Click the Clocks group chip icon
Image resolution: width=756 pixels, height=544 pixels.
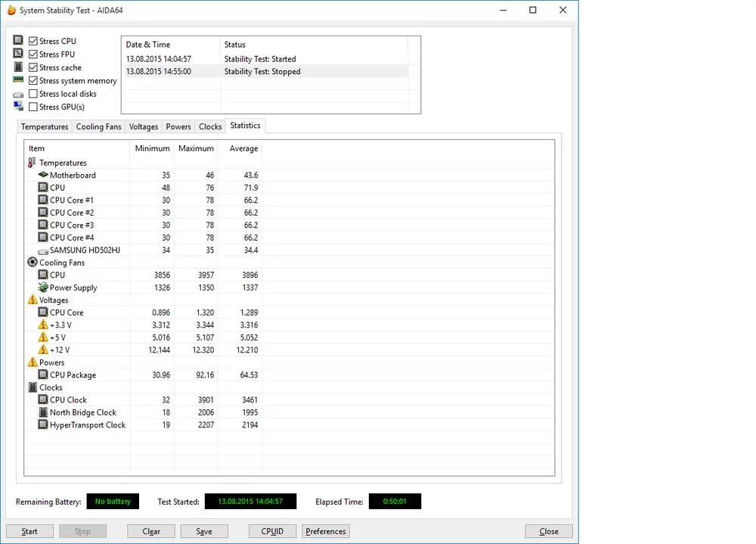pyautogui.click(x=33, y=387)
